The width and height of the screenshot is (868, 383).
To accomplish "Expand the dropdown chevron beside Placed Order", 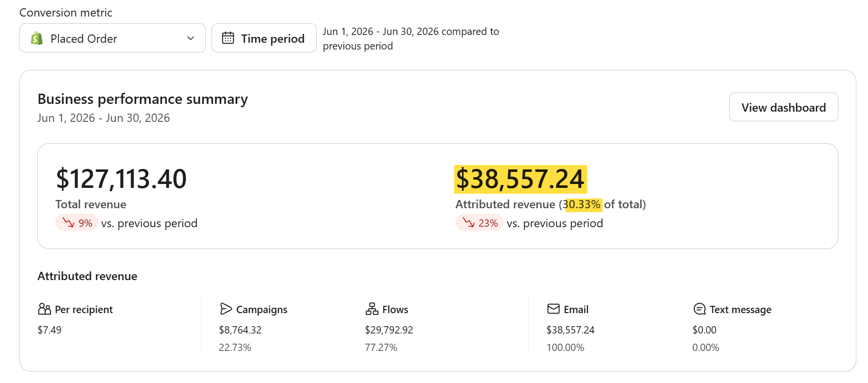I will pyautogui.click(x=191, y=38).
